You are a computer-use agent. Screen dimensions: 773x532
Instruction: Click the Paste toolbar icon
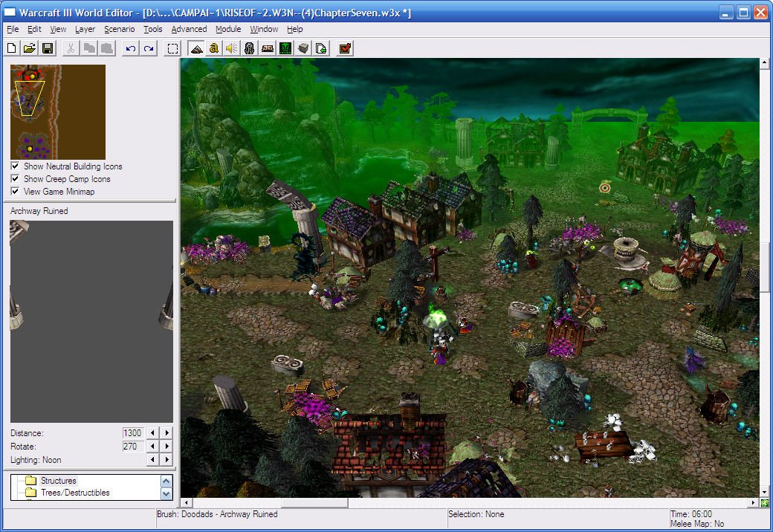coord(107,48)
